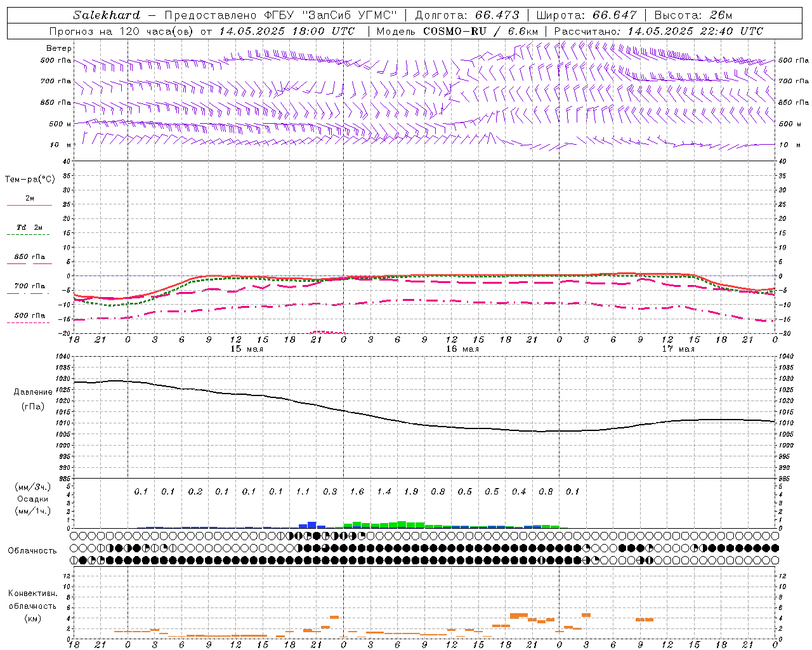Image resolution: width=812 pixels, height=650 pixels.
Task: Click the 0.3 precipitation total
Action: pyautogui.click(x=330, y=491)
